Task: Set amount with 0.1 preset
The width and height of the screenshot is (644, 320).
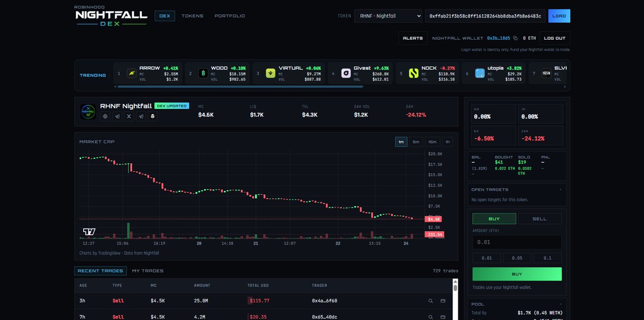Action: 547,258
